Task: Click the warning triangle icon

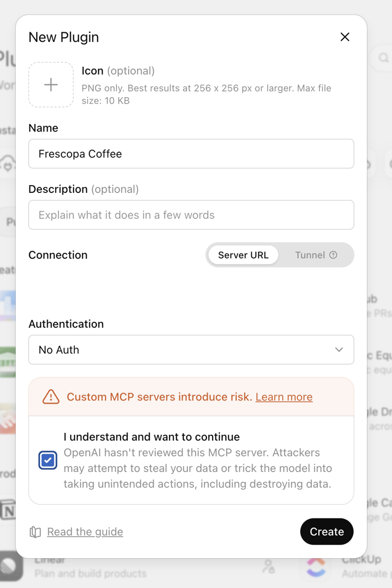Action: [51, 397]
